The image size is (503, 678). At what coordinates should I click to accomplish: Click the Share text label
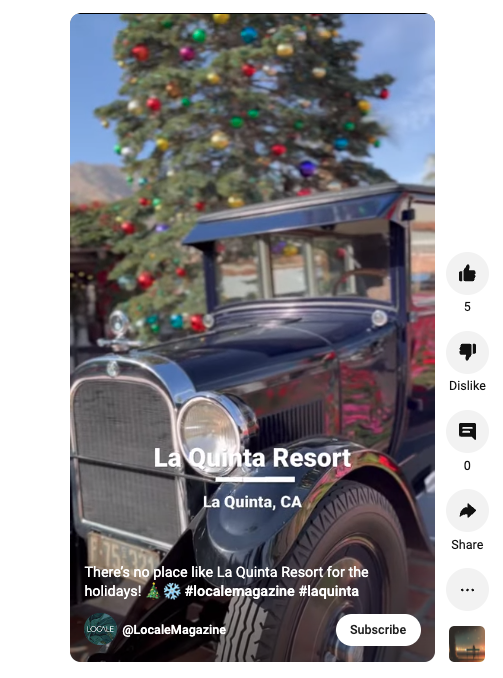coord(467,544)
